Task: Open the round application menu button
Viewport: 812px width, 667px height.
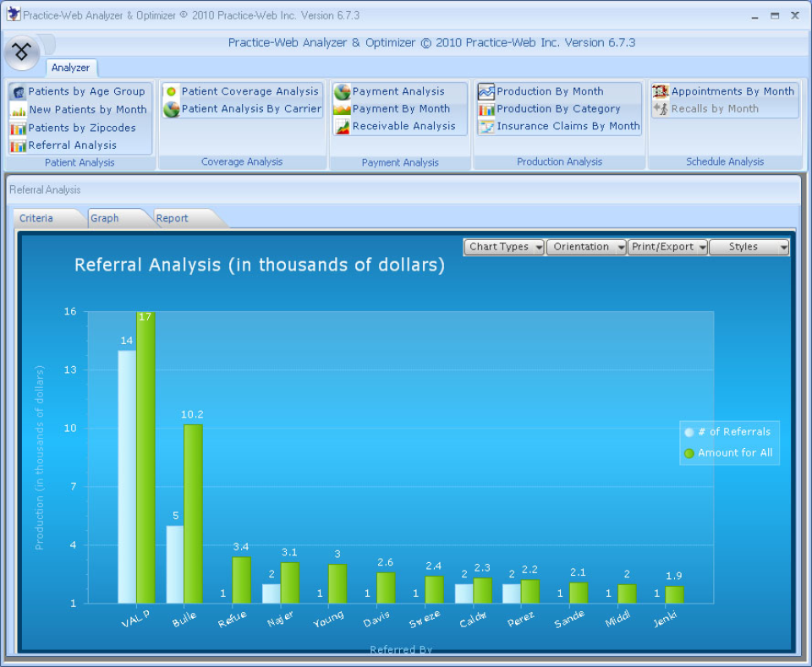Action: pyautogui.click(x=22, y=52)
